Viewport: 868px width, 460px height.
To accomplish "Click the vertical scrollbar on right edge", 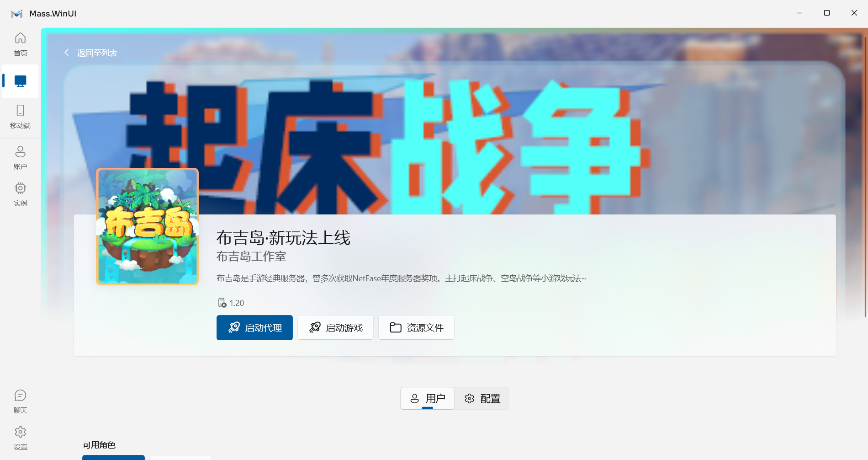I will click(x=865, y=176).
